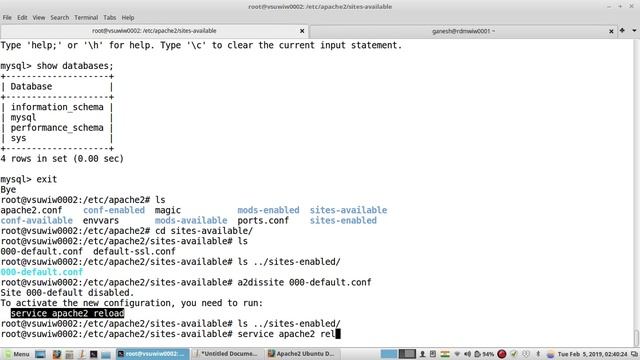Open the clock showing Tue Feb 5, 2019
The height and width of the screenshot is (360, 640).
coord(592,354)
